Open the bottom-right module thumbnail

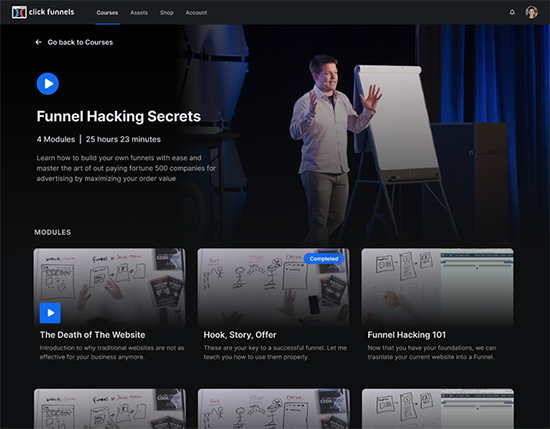[x=438, y=408]
